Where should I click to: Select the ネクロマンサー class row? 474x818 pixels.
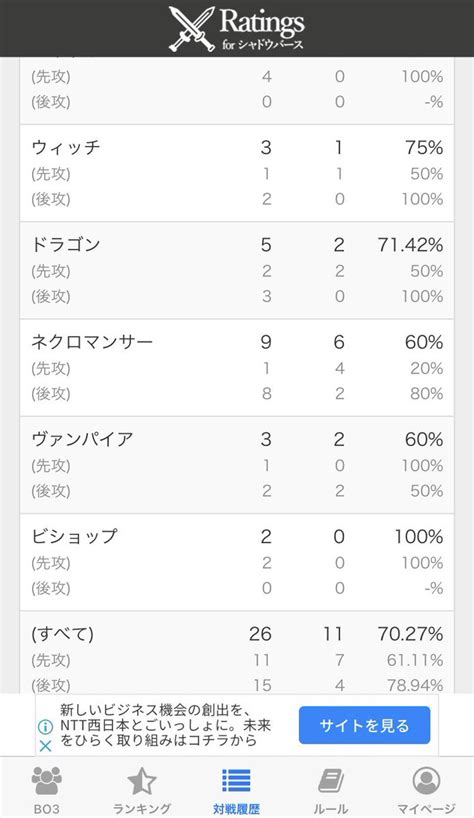point(237,368)
